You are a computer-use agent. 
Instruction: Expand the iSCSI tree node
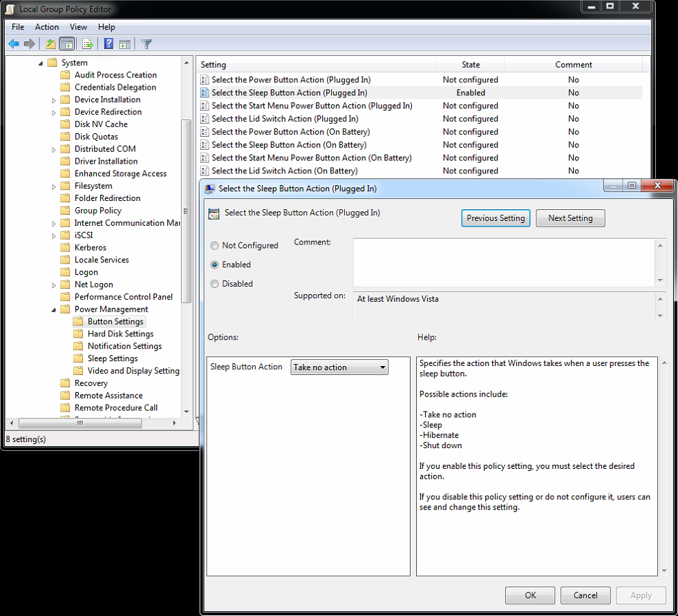click(54, 236)
